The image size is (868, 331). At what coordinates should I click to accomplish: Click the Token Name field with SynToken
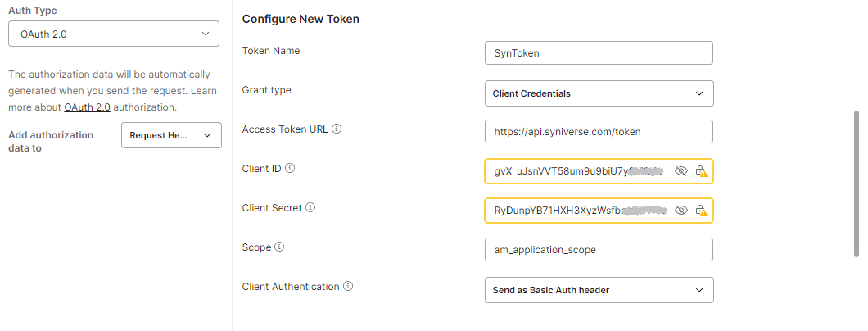point(599,53)
